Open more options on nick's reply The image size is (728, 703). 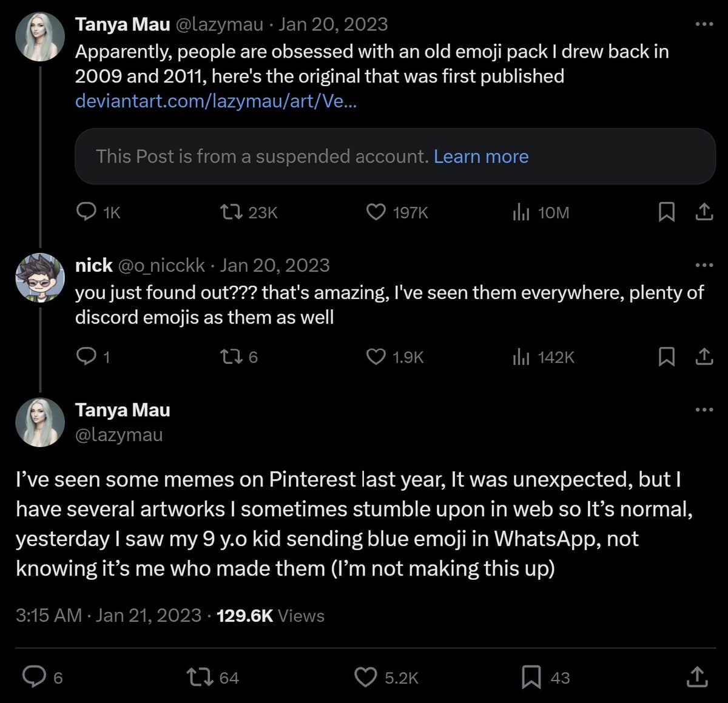tap(704, 264)
